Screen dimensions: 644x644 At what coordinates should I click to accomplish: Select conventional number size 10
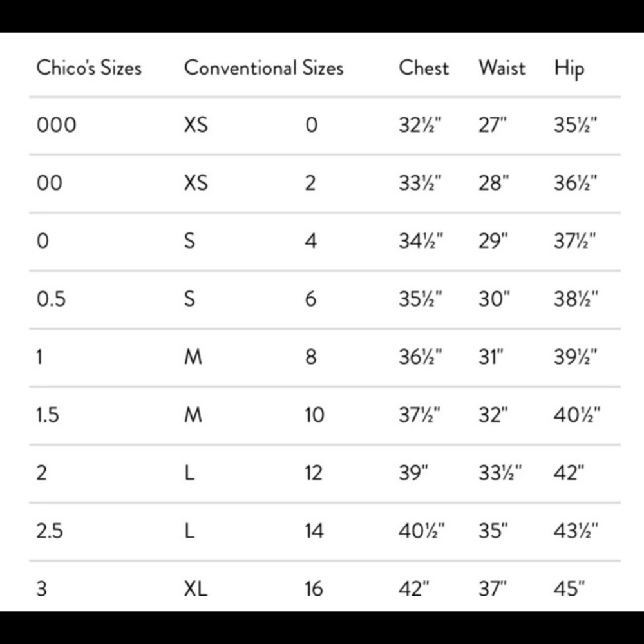[x=314, y=415]
